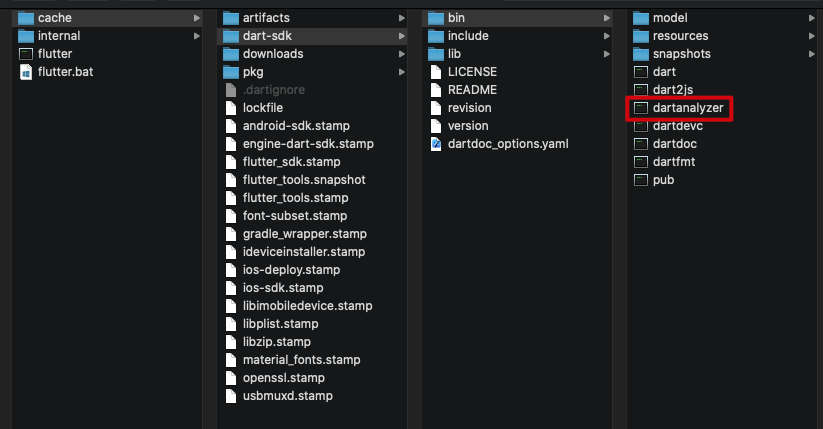Click the dartdoc executable icon
823x429 pixels.
(641, 144)
